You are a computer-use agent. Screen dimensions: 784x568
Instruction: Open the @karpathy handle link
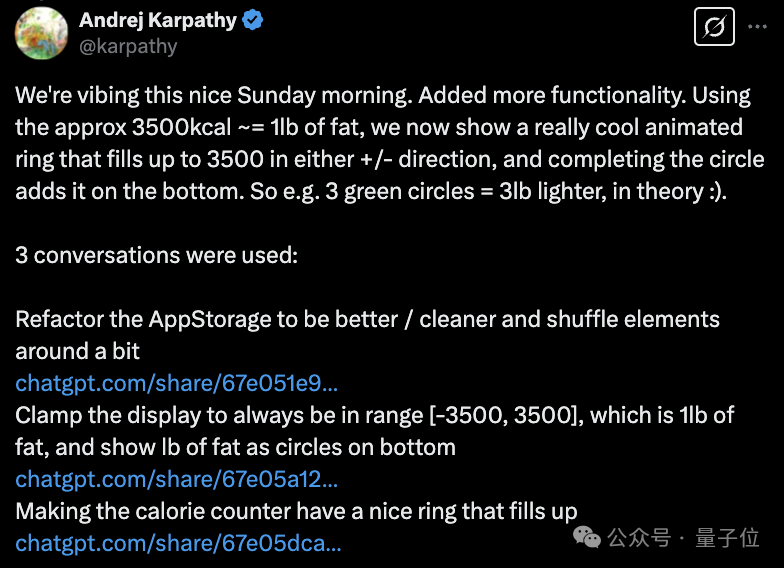[x=128, y=46]
